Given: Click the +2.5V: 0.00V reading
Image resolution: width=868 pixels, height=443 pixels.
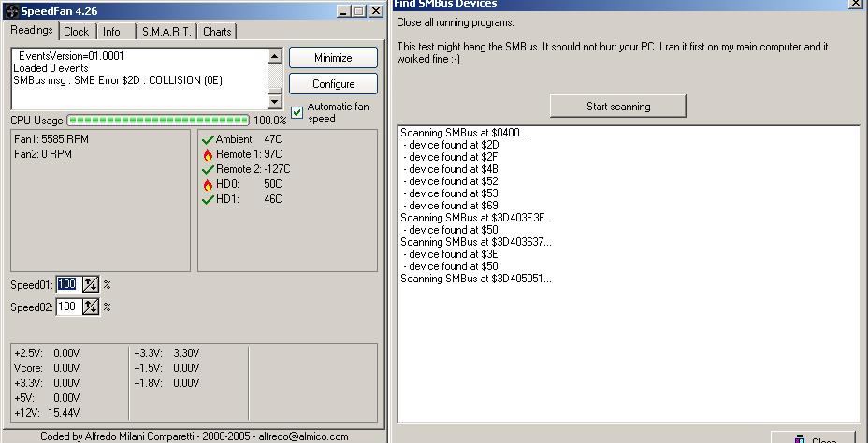Looking at the screenshot, I should (47, 353).
